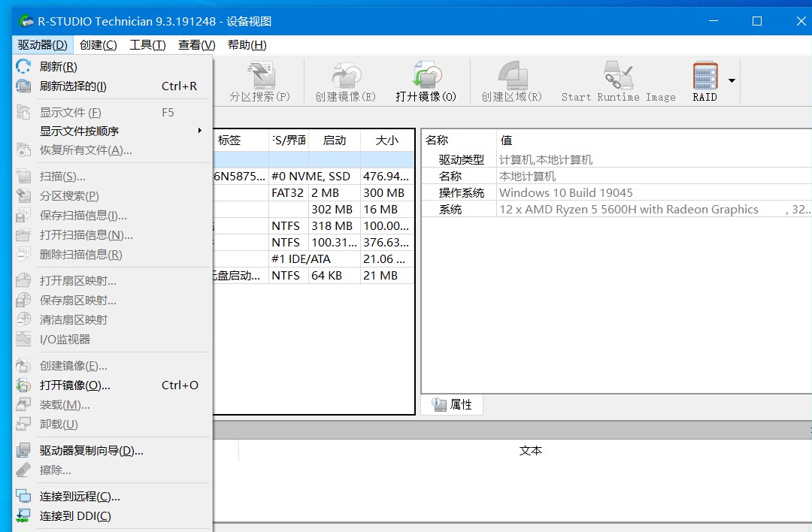Switch to the 属性 tab
Screen dimensions: 812x532
point(453,404)
